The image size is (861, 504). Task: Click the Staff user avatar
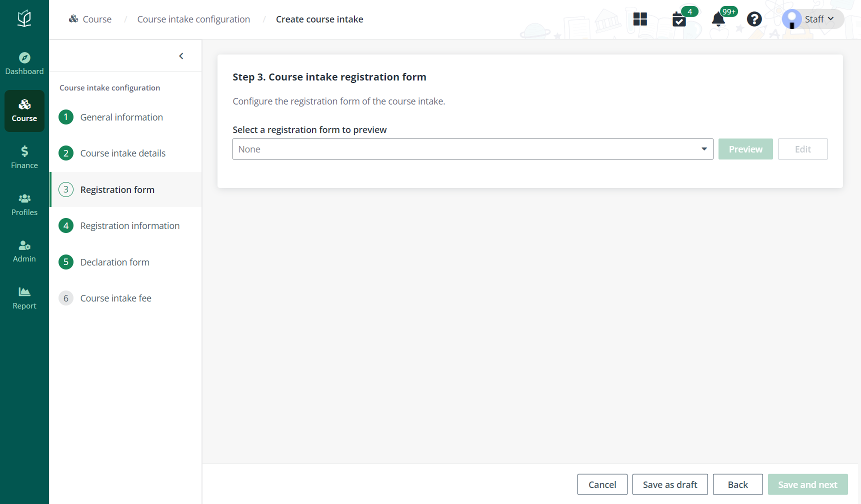792,19
